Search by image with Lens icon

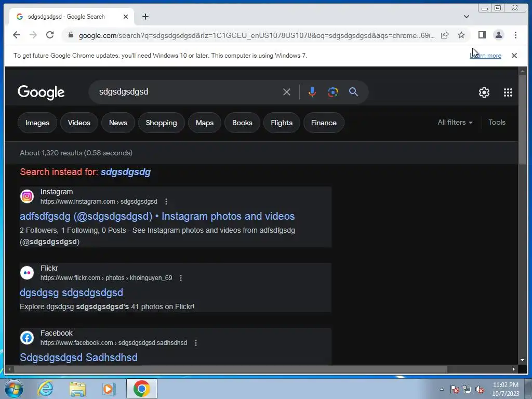point(333,92)
